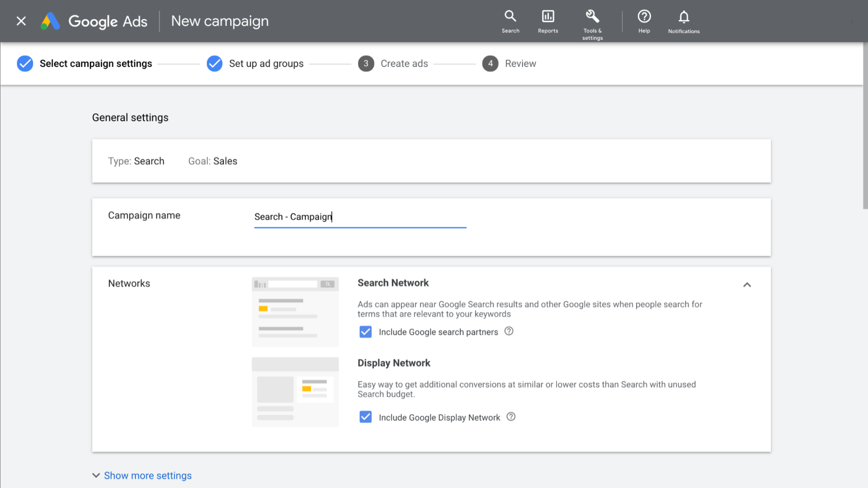Uncheck Include Google search partners
This screenshot has height=488, width=868.
click(365, 332)
